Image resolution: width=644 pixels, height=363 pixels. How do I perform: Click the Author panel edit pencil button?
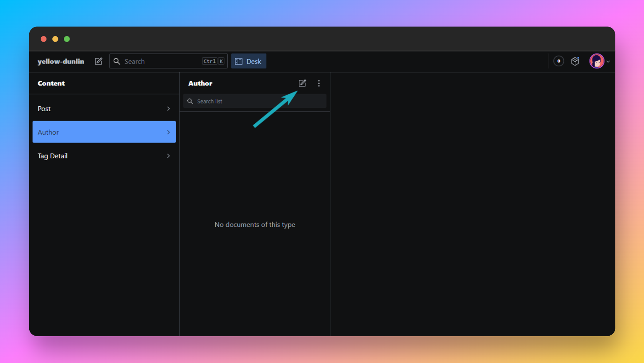pyautogui.click(x=303, y=83)
